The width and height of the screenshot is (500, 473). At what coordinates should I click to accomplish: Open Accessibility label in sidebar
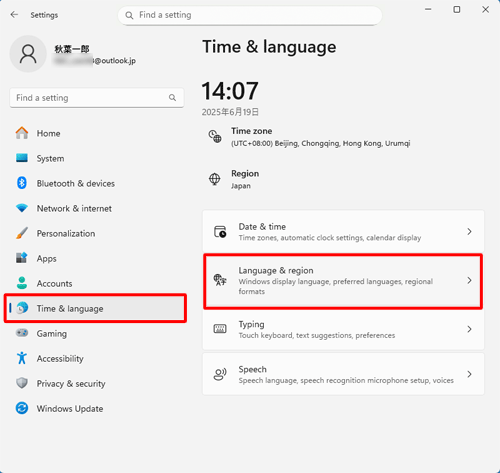[60, 359]
